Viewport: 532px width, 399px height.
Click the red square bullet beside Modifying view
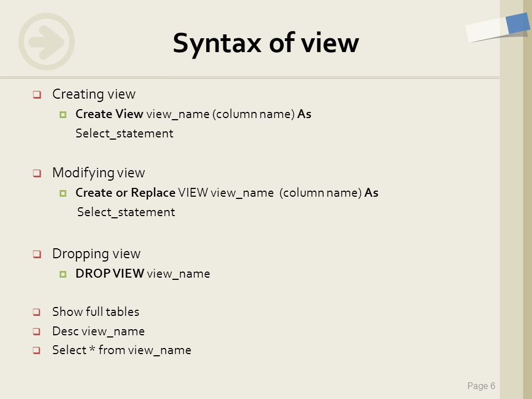pyautogui.click(x=37, y=173)
